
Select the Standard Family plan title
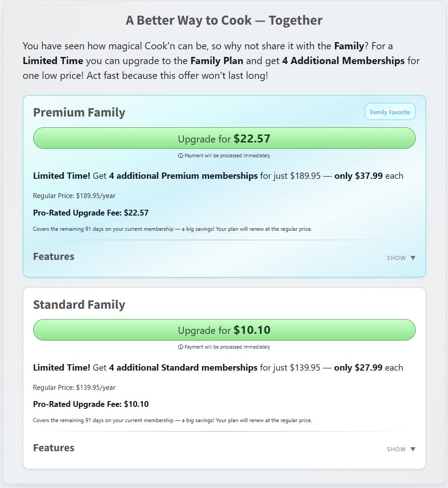click(79, 305)
